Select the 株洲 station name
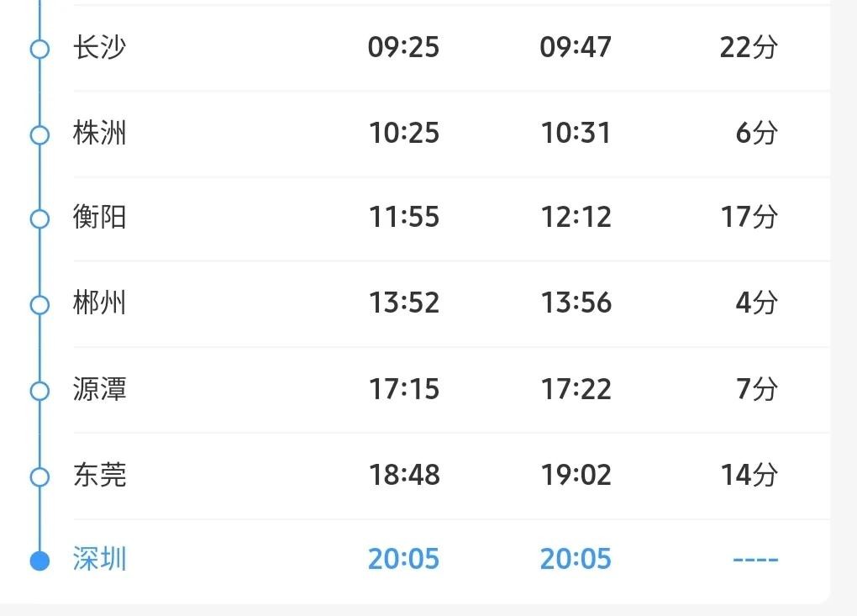 pos(99,134)
